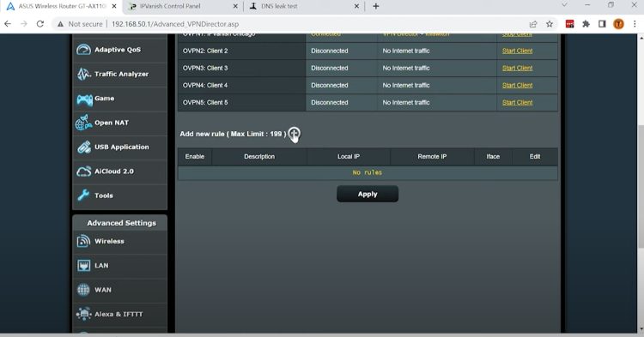644x337 pixels.
Task: Open the Tools wrench icon
Action: tap(83, 196)
